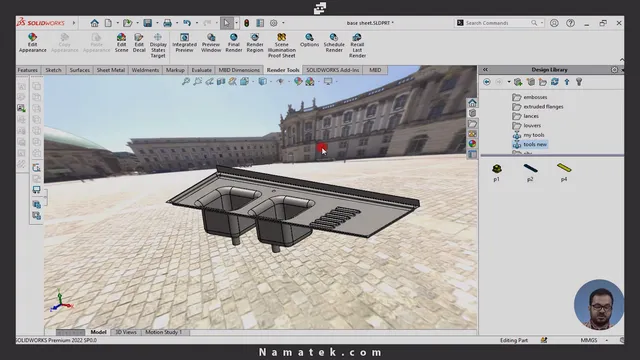The width and height of the screenshot is (640, 360).
Task: Select the p1 forming tool thumbnail
Action: pyautogui.click(x=497, y=172)
